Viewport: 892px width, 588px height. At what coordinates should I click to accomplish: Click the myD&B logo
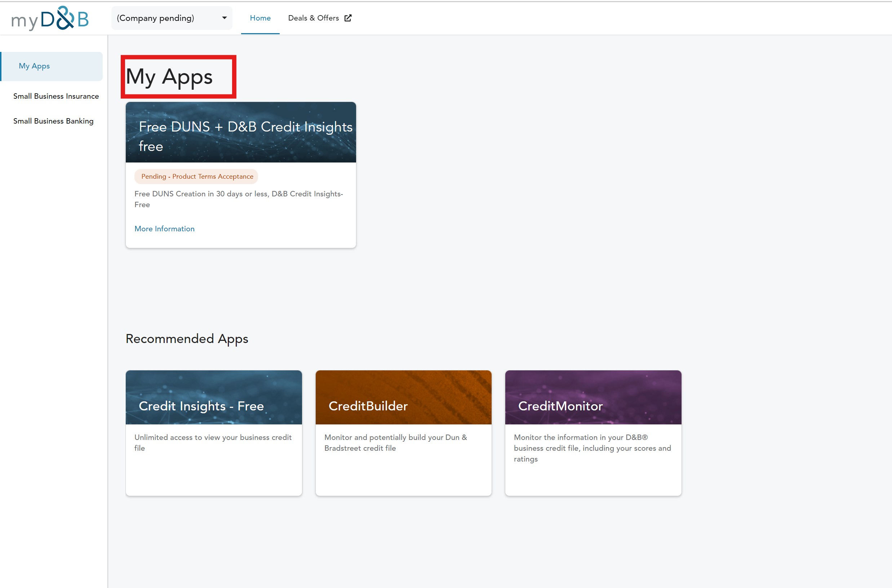50,18
